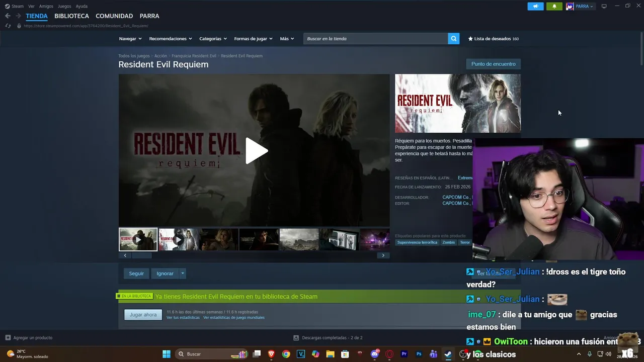Click the download icon by Descargas completadas
This screenshot has height=362, width=644.
pyautogui.click(x=296, y=338)
